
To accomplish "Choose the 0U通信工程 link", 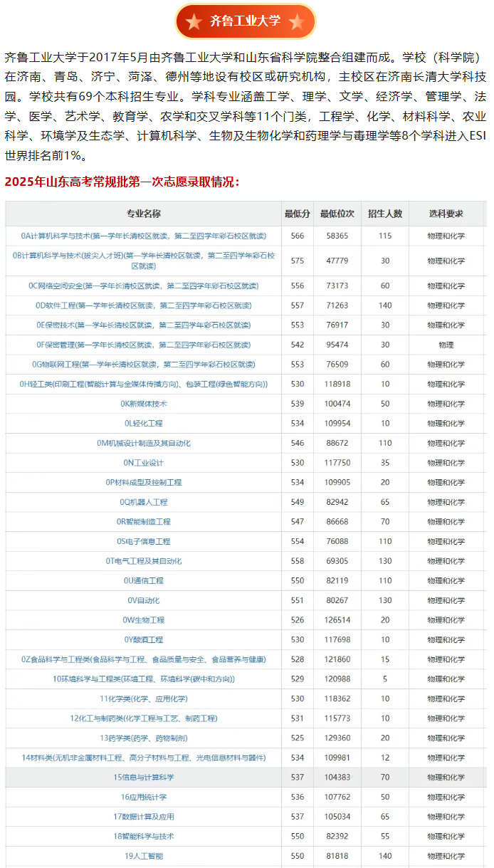I will (144, 581).
